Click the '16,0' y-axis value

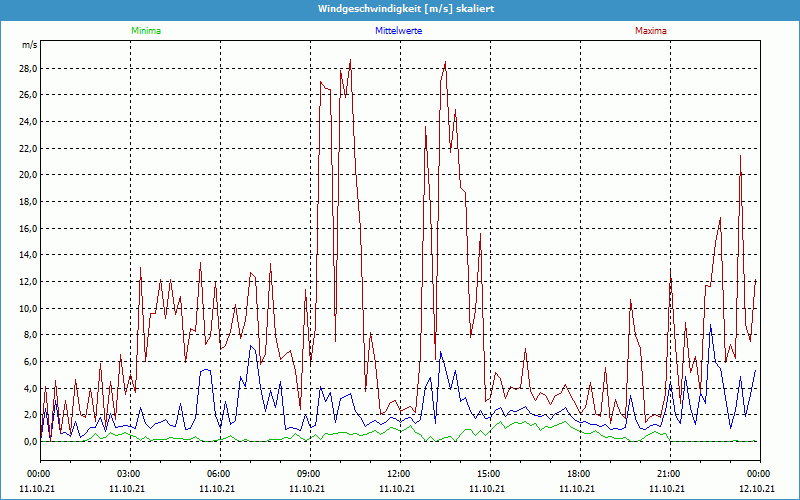(29, 229)
